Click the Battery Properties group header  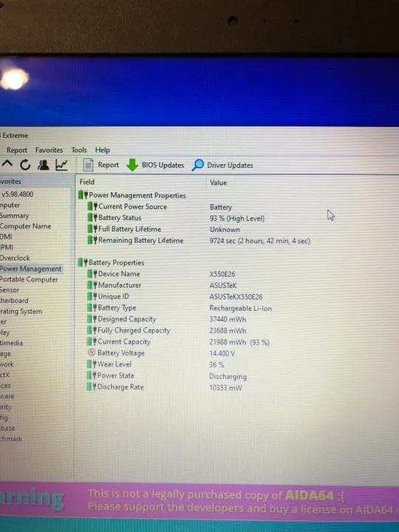coord(112,262)
